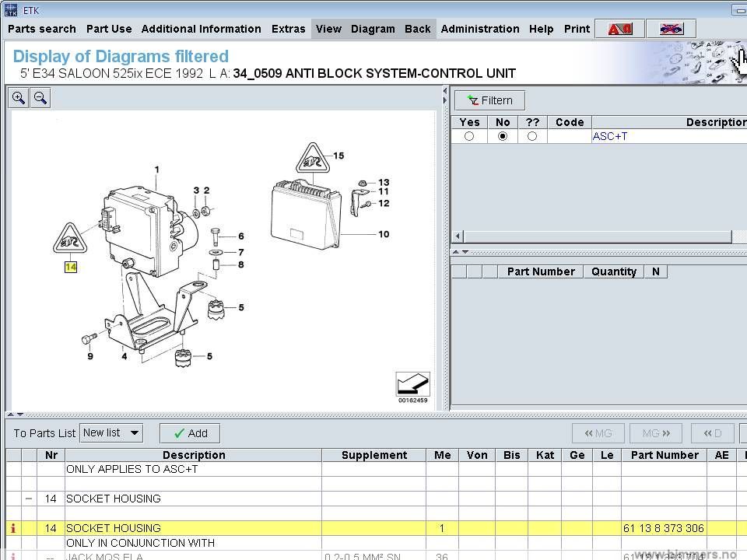Click the Supplement column header
The width and height of the screenshot is (747, 560).
tap(374, 455)
